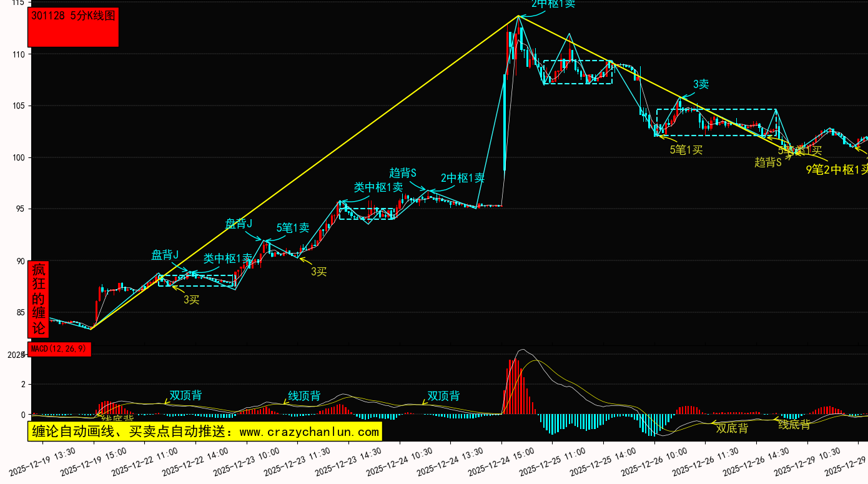Open the www.crazychanlun.com banner link

point(204,432)
